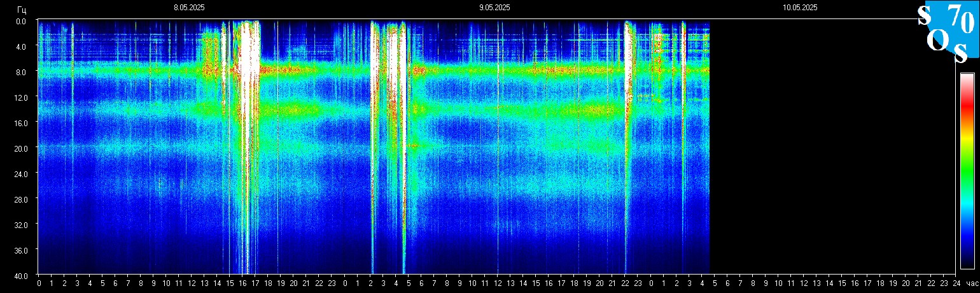The width and height of the screenshot is (980, 293).
Task: Click the час axis unit label
Action: [x=971, y=283]
